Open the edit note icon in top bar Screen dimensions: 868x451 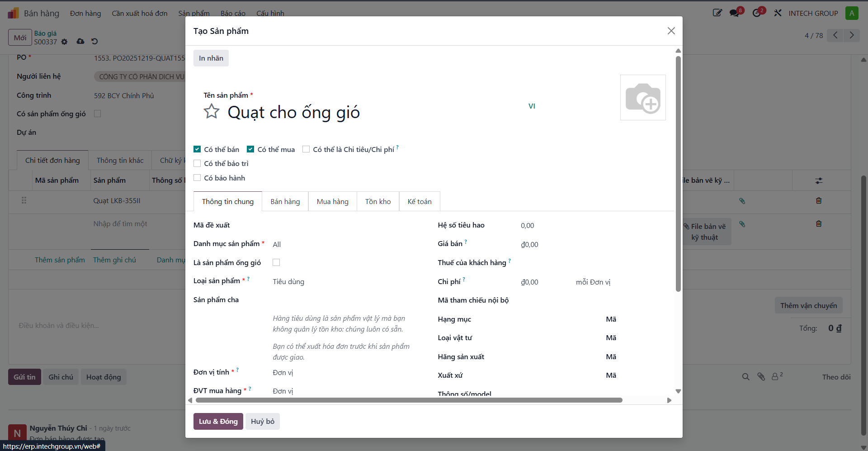coord(717,13)
